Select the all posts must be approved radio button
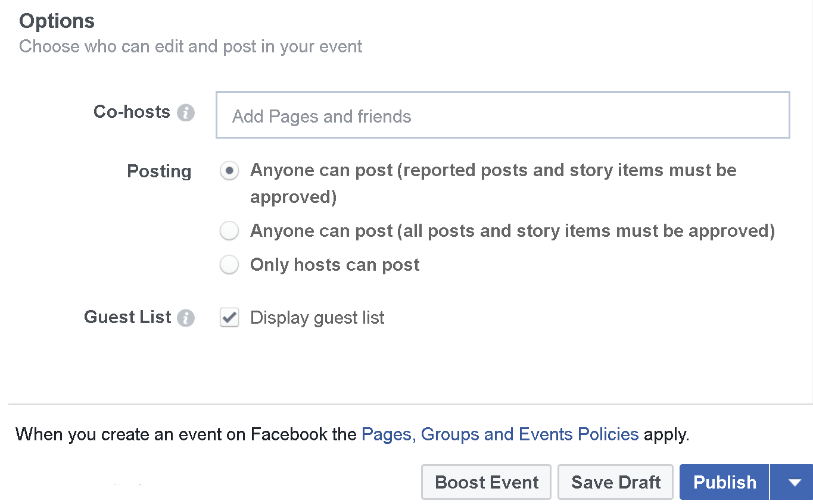This screenshot has width=813, height=504. [229, 231]
